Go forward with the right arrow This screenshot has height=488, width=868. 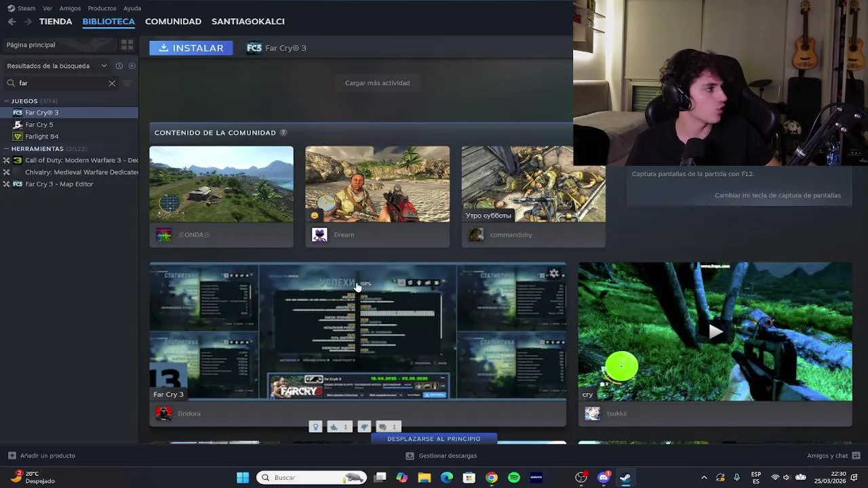coord(28,22)
